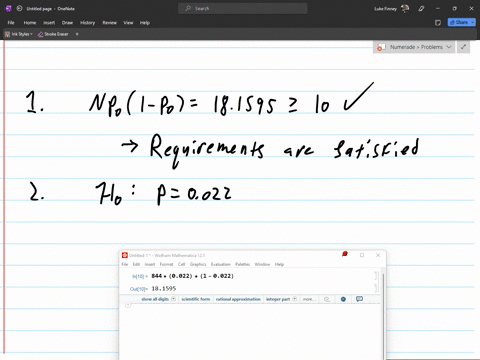Toggle full page view expand icon
The image size is (480, 360).
(x=463, y=47)
